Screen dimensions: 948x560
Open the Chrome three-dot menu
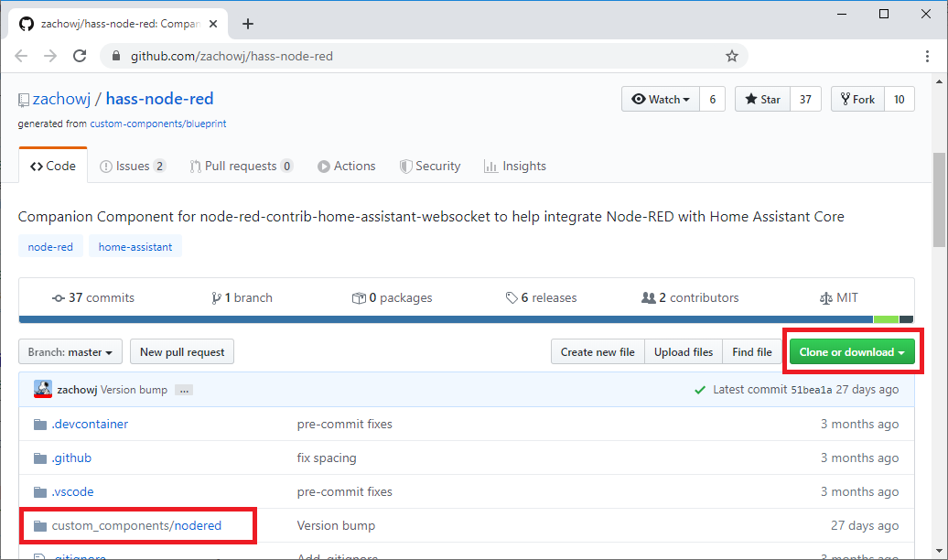click(927, 56)
